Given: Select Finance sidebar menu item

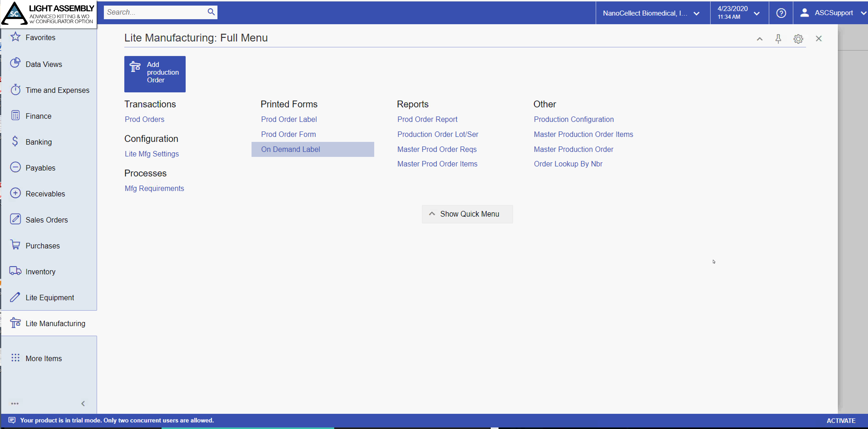Looking at the screenshot, I should (49, 116).
